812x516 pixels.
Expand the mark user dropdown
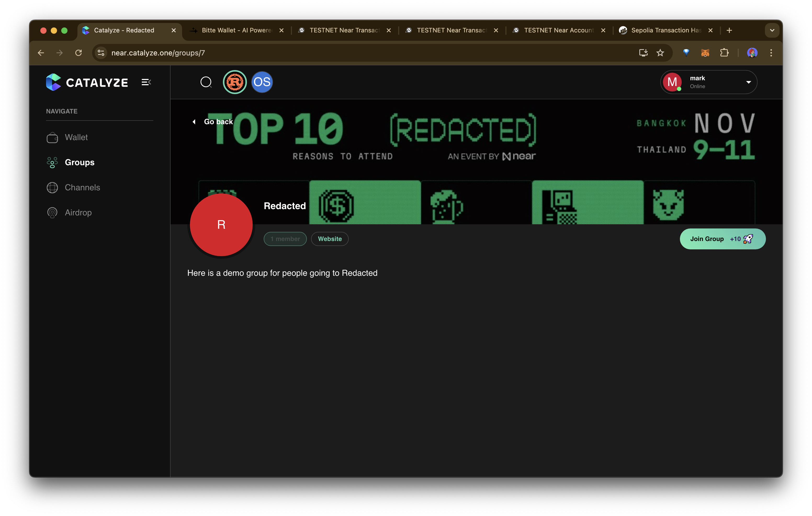point(748,82)
